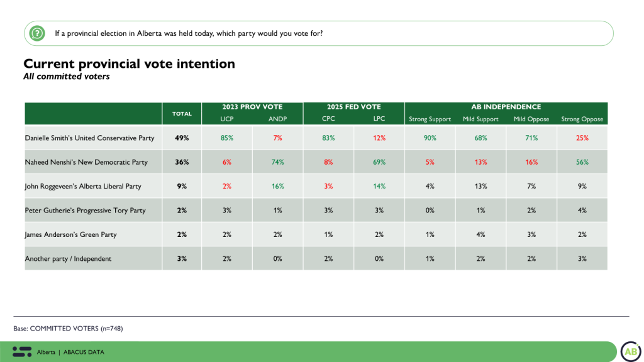The image size is (644, 362).
Task: Click the 49% total for United Conservative
Action: pos(182,138)
